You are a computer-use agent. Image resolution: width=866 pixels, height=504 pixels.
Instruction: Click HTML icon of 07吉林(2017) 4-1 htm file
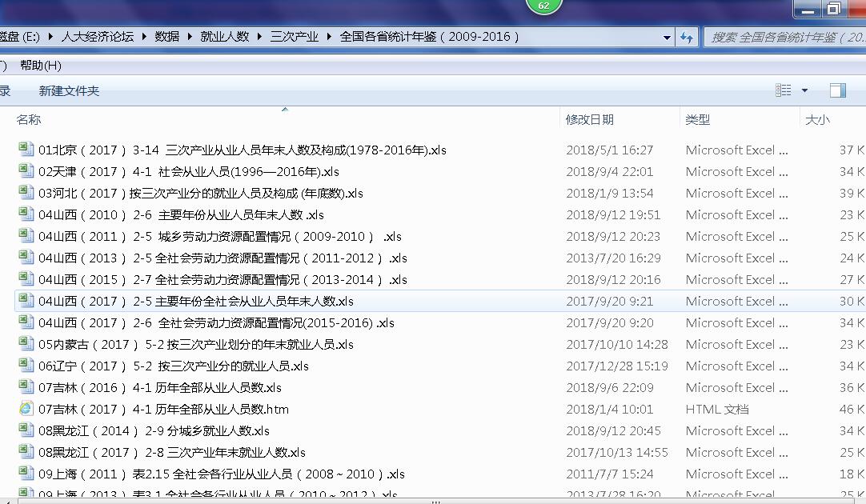(26, 409)
